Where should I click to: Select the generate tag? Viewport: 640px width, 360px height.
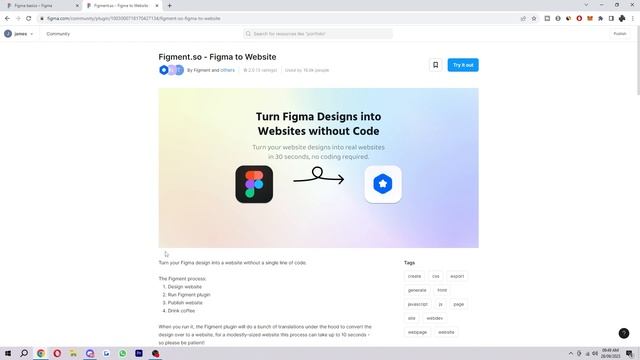417,290
